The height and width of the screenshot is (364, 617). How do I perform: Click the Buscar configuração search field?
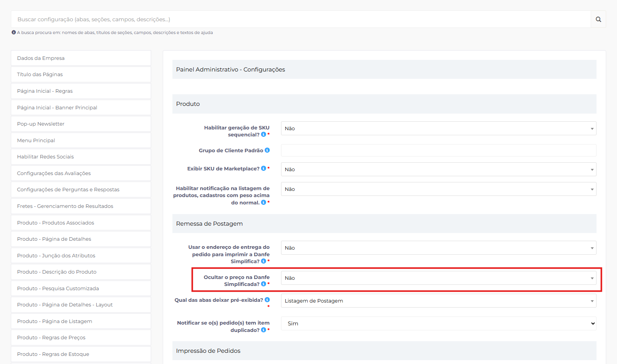[x=301, y=19]
